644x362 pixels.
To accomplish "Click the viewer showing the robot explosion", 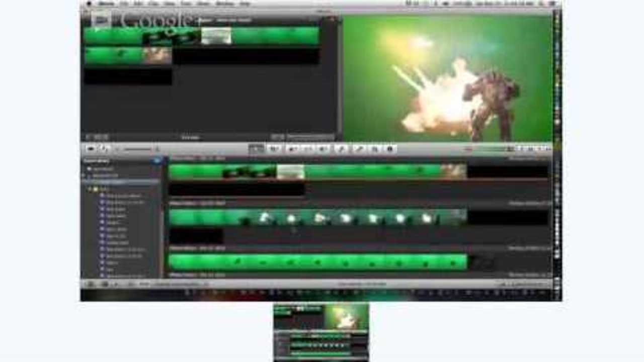I will (x=447, y=78).
